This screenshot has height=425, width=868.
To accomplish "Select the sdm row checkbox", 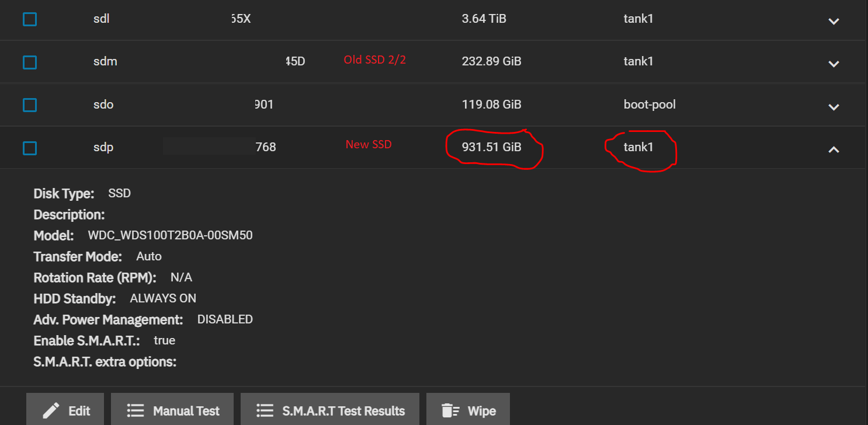I will tap(30, 62).
